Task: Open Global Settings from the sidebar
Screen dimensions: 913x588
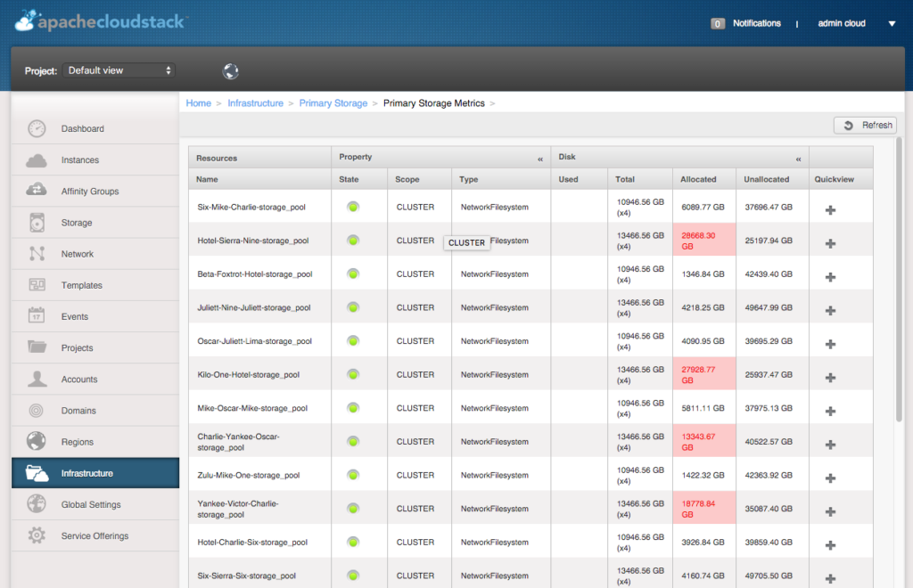Action: (36, 503)
